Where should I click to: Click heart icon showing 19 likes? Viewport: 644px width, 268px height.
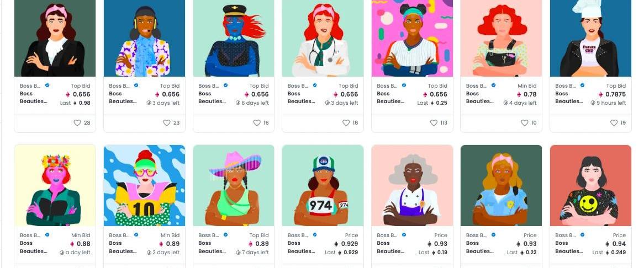(614, 122)
